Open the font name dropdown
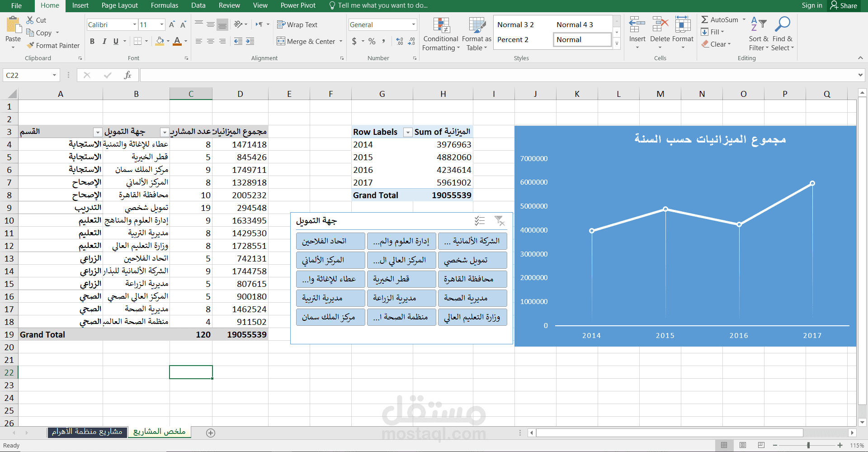The image size is (868, 452). click(x=135, y=24)
